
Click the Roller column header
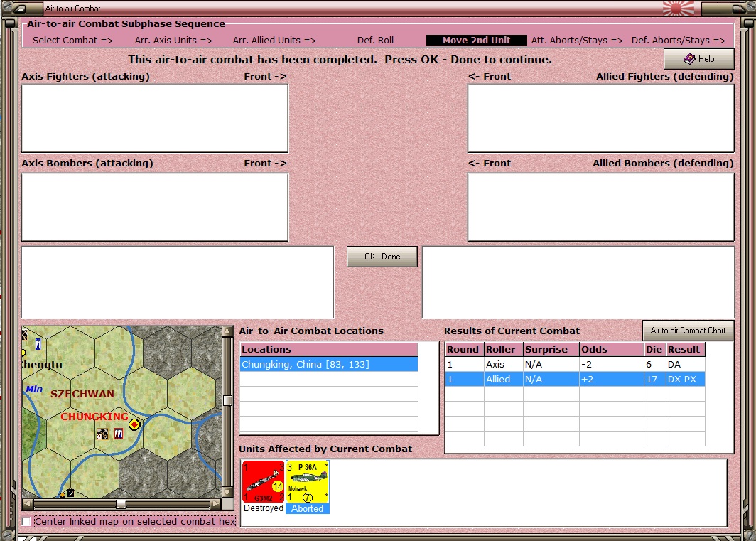click(x=503, y=349)
